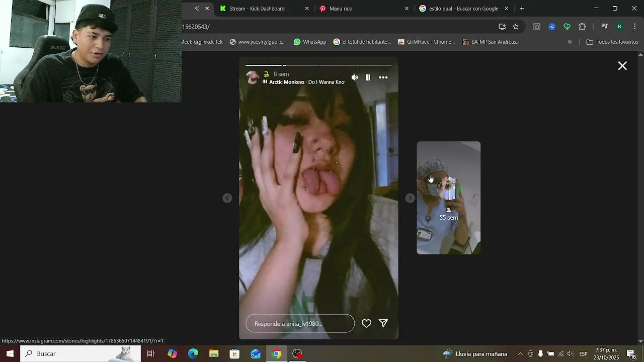
Task: Click the gray square extension icon
Action: 537,27
